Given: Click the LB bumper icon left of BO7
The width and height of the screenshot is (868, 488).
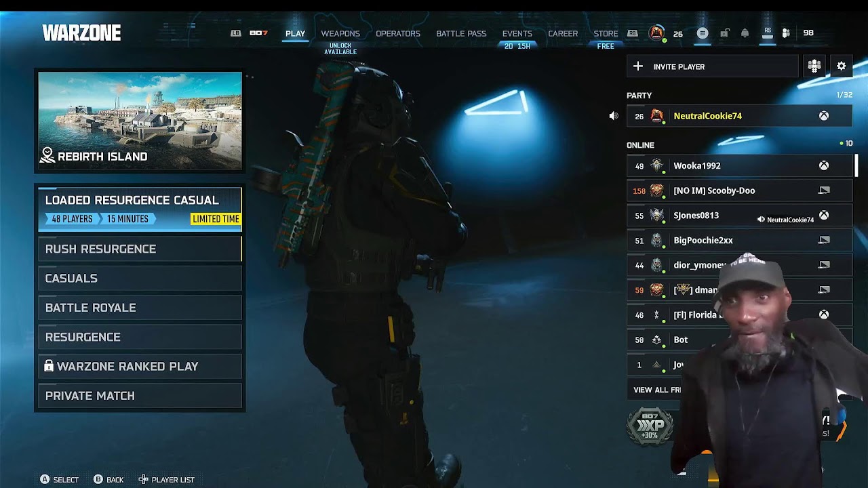Looking at the screenshot, I should [x=235, y=33].
